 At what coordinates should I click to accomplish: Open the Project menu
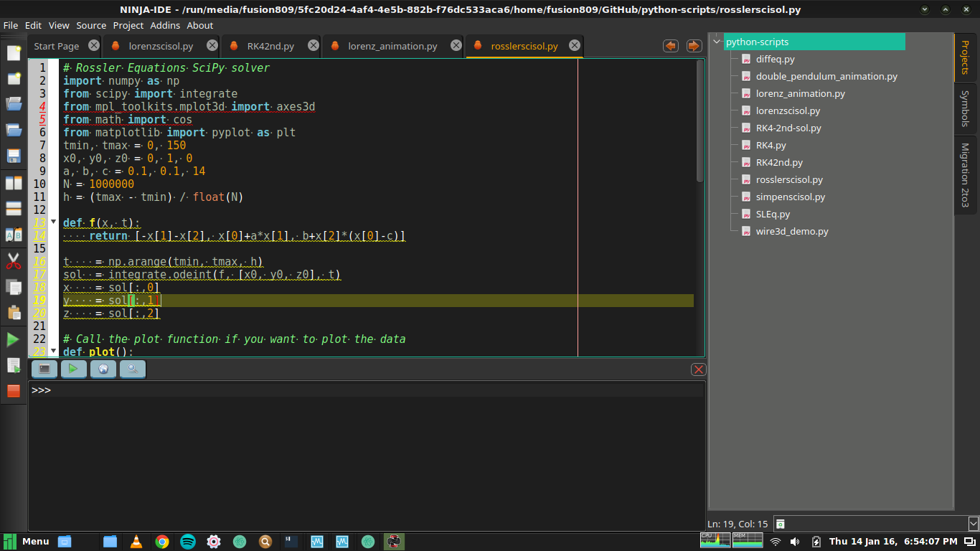(x=128, y=25)
